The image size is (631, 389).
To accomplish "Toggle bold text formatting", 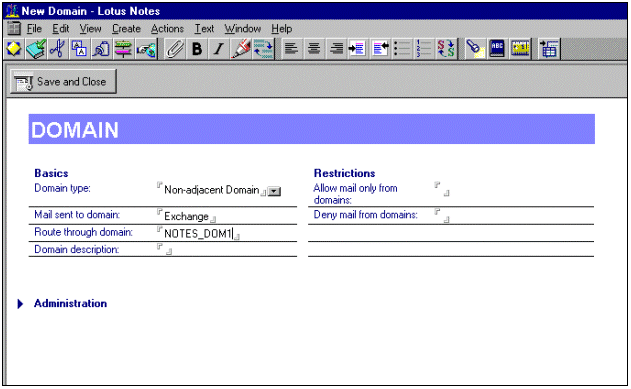I will point(197,49).
